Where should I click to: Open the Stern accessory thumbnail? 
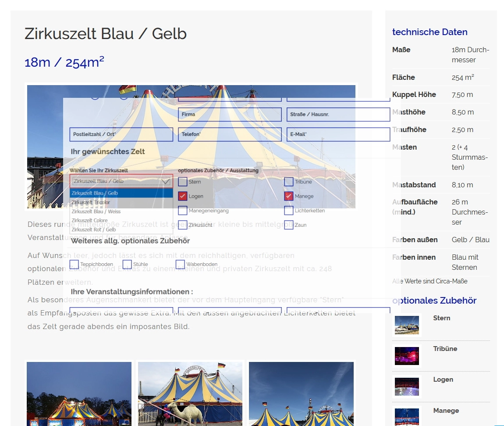pyautogui.click(x=407, y=325)
